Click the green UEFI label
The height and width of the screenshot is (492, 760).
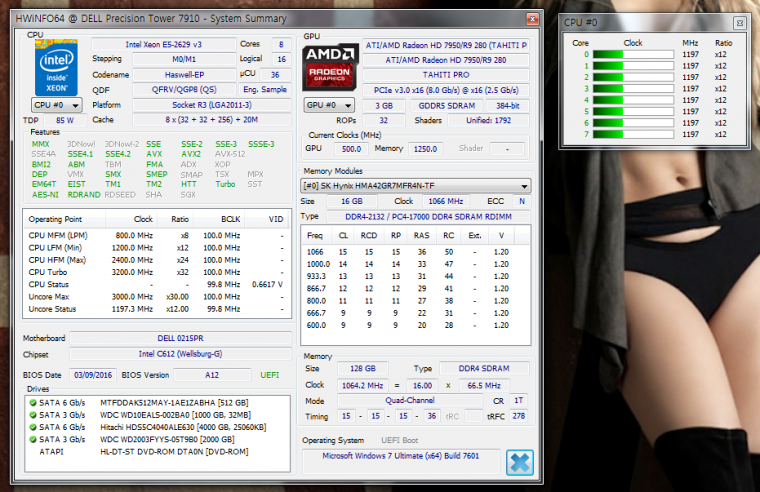269,375
